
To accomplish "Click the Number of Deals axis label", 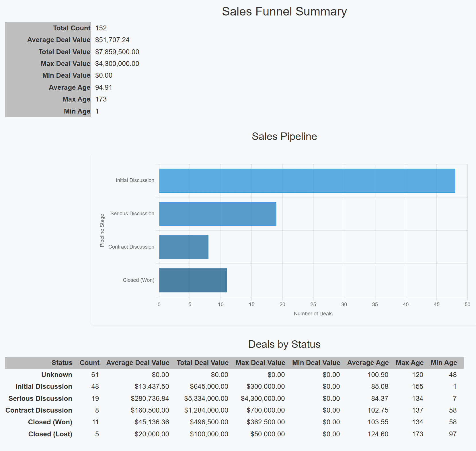I will (x=313, y=313).
